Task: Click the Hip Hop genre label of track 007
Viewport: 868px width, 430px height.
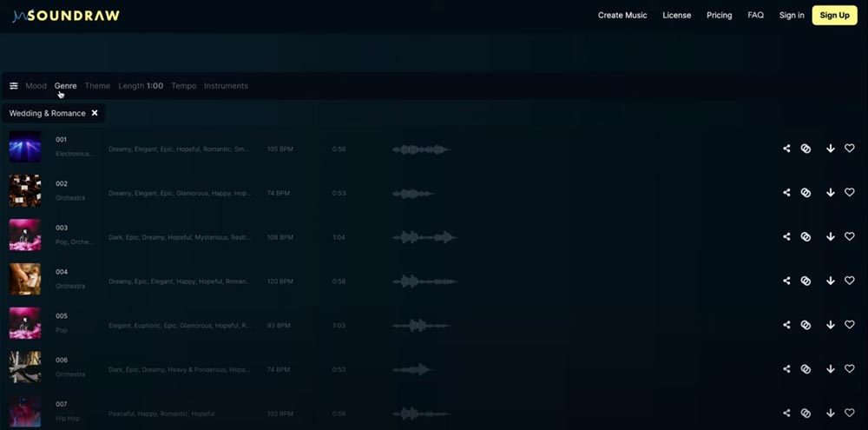Action: 68,419
